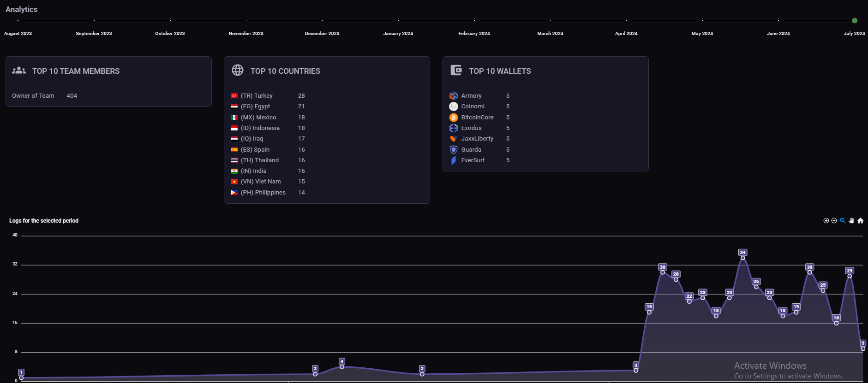Choose August 2023 on the timeline
Image resolution: width=868 pixels, height=383 pixels.
tap(18, 21)
